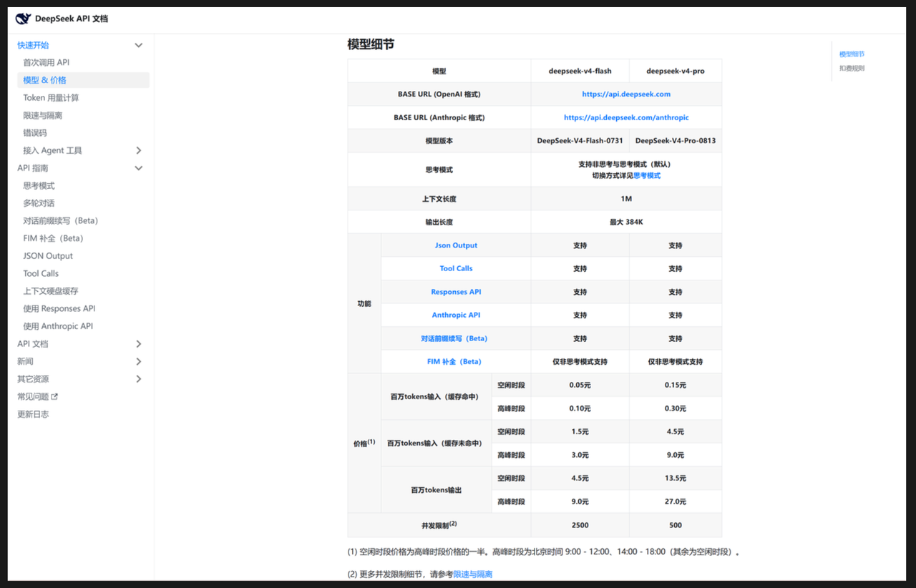The width and height of the screenshot is (916, 588).
Task: Jump to 模型细节 in page outline
Action: [852, 54]
